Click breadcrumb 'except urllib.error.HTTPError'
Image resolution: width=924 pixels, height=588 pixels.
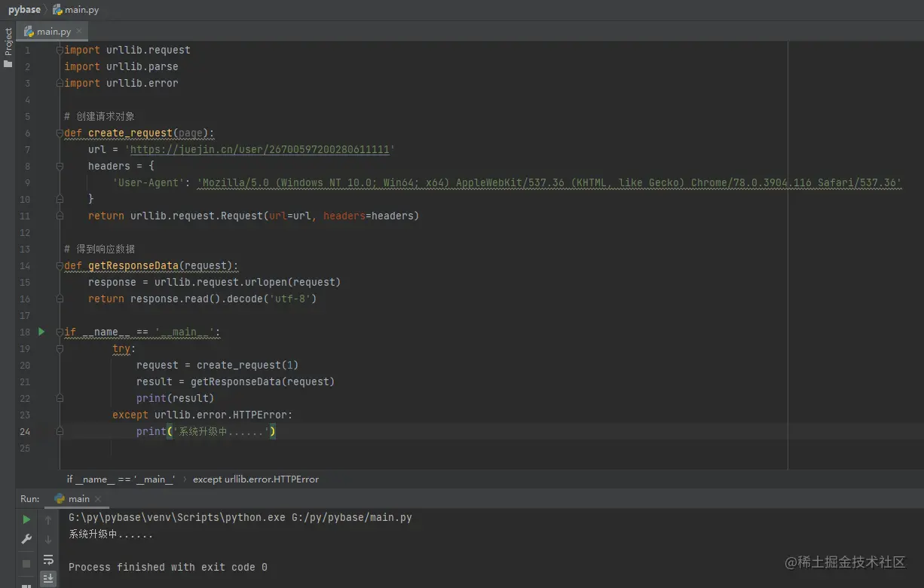coord(255,479)
